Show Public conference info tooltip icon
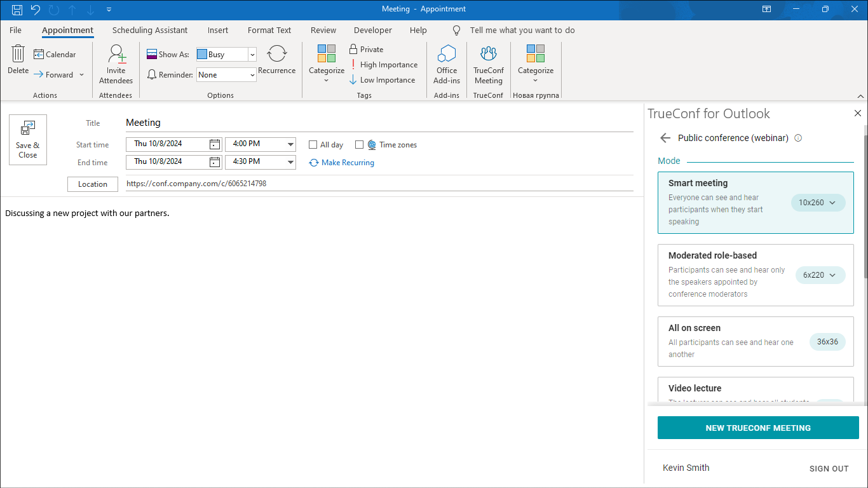The height and width of the screenshot is (488, 868). (x=798, y=138)
